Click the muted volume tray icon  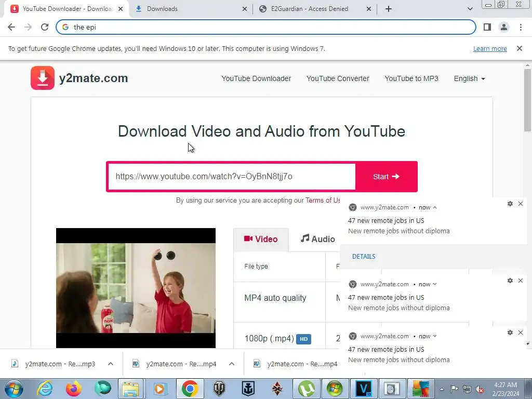pos(480,389)
